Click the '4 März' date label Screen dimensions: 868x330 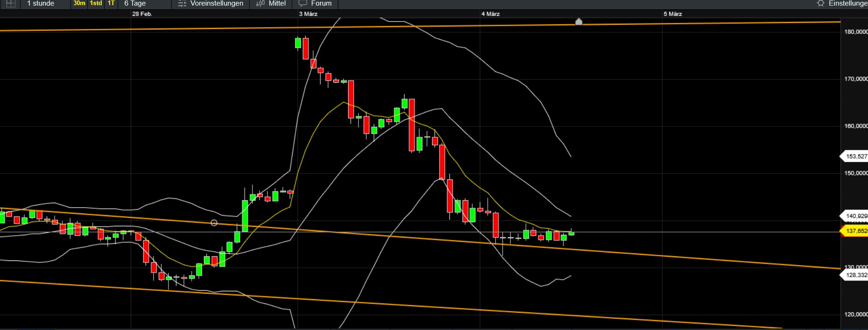click(x=491, y=14)
